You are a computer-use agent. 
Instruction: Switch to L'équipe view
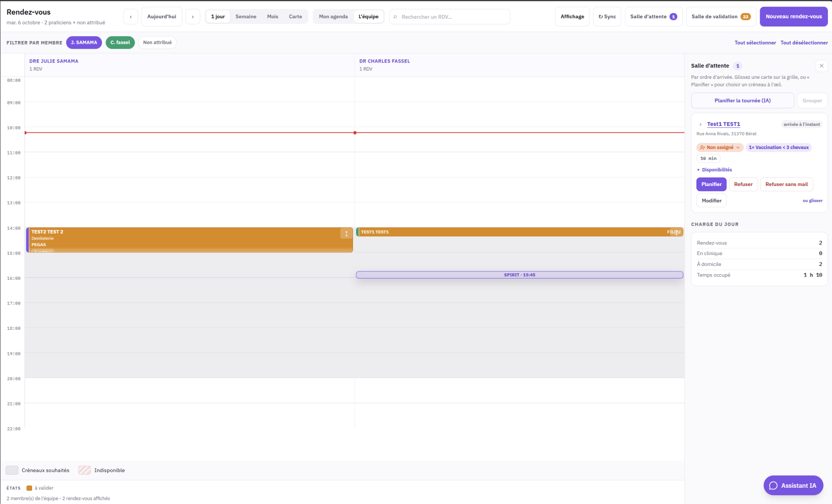[368, 17]
